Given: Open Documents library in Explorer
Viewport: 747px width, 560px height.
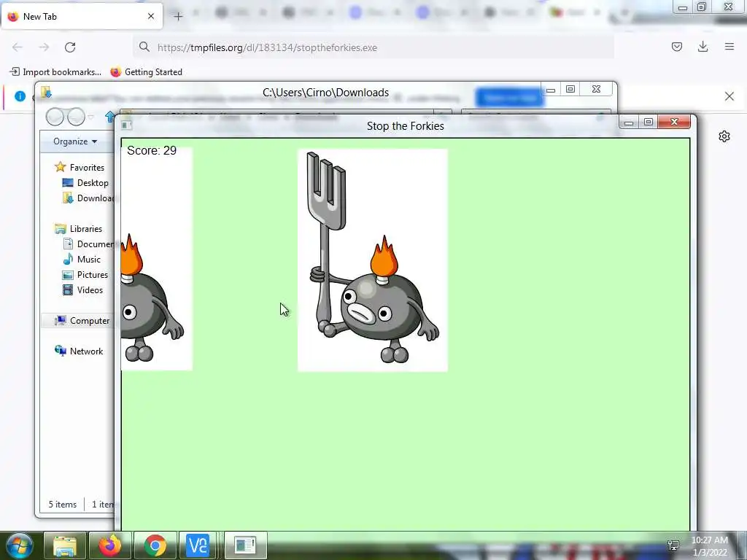Looking at the screenshot, I should [x=88, y=244].
